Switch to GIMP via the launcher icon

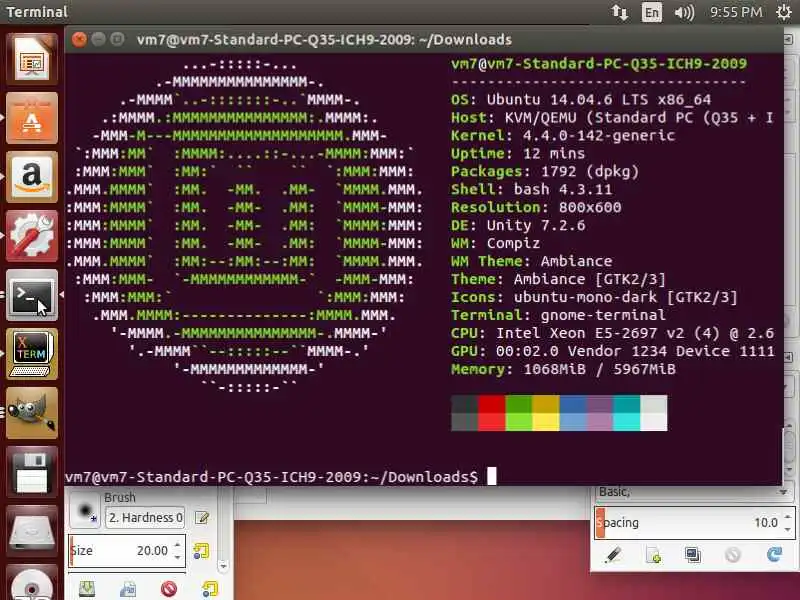(32, 413)
